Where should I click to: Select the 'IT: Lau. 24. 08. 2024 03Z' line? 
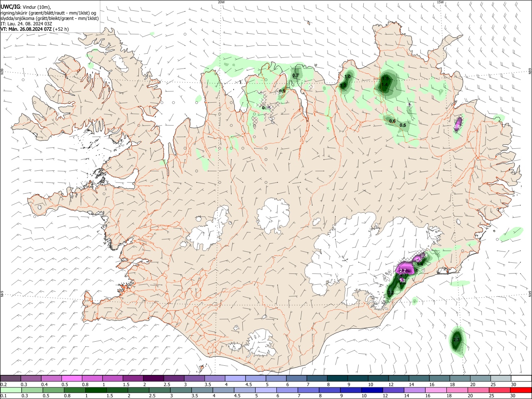(26, 24)
